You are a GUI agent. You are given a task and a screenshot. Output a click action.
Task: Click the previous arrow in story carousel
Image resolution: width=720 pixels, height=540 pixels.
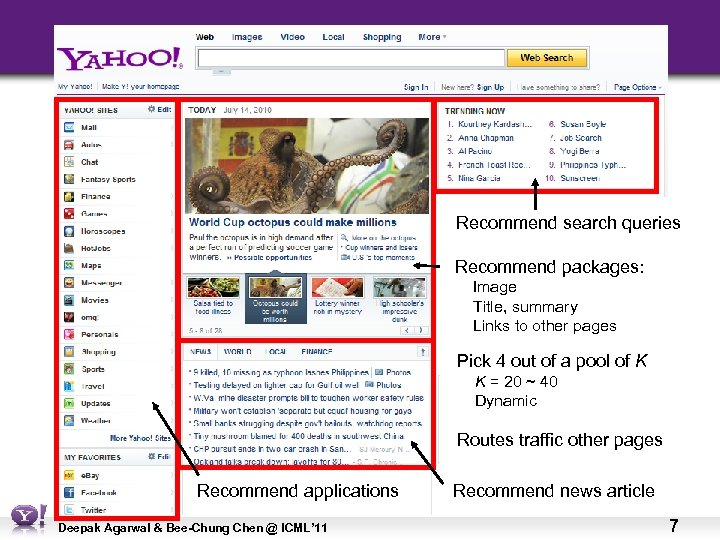(407, 330)
